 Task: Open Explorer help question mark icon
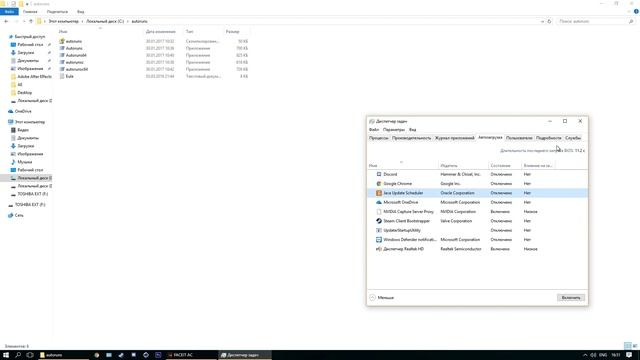pos(636,11)
